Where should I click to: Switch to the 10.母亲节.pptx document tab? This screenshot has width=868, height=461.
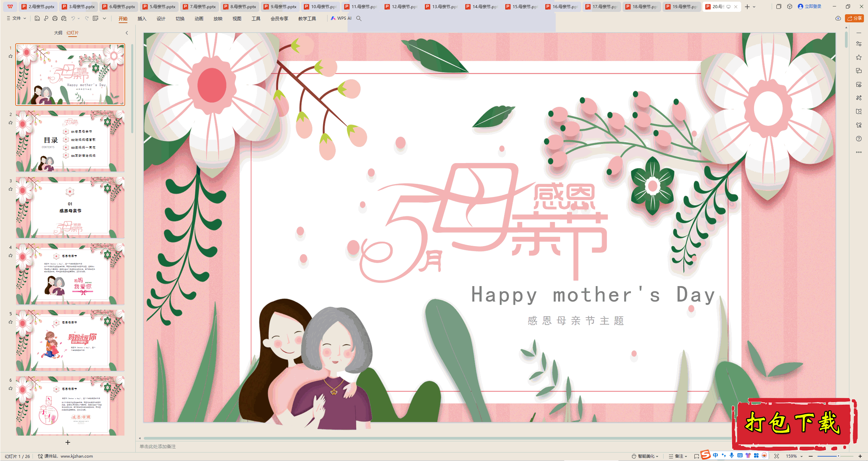[x=320, y=7]
